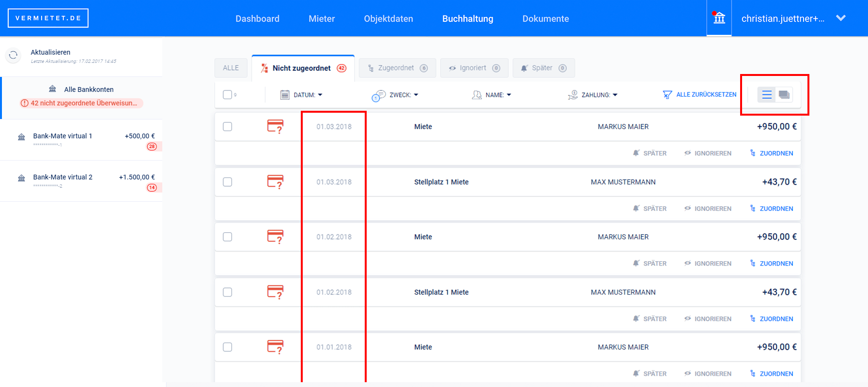Switch to the Ignoriert tab
Screen dimensions: 868x387
point(474,68)
